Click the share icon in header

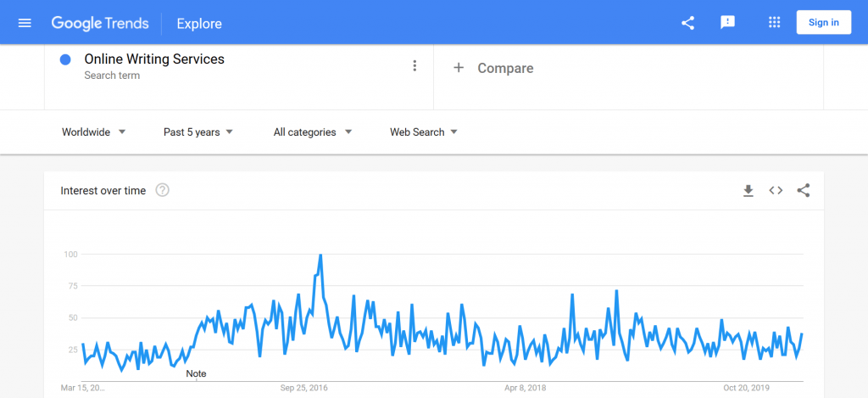pos(687,23)
